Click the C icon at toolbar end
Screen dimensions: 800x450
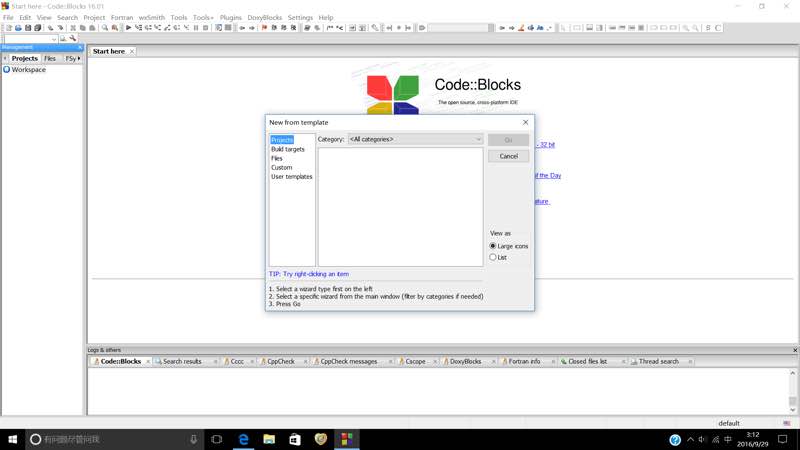click(x=718, y=28)
